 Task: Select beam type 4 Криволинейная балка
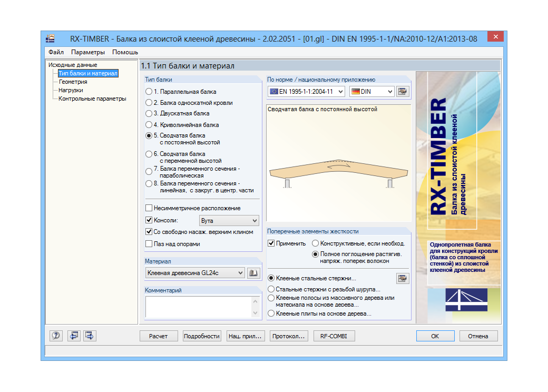[148, 125]
